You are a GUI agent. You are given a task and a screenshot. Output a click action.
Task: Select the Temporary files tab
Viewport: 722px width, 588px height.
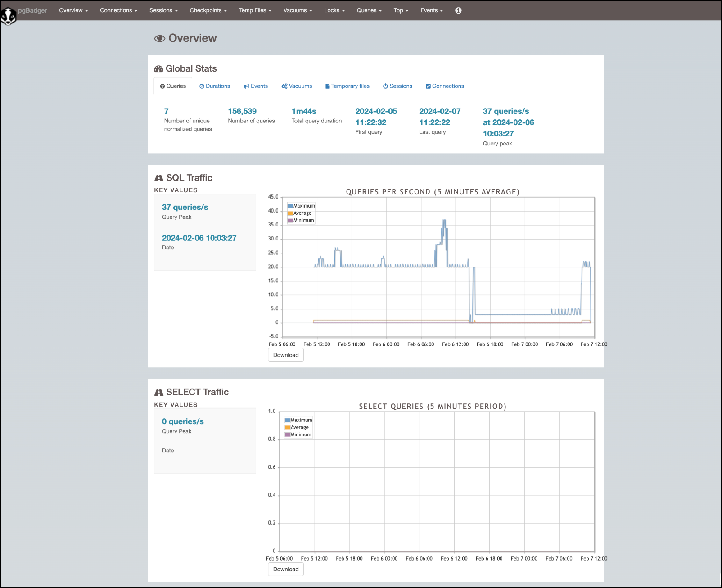pos(347,86)
